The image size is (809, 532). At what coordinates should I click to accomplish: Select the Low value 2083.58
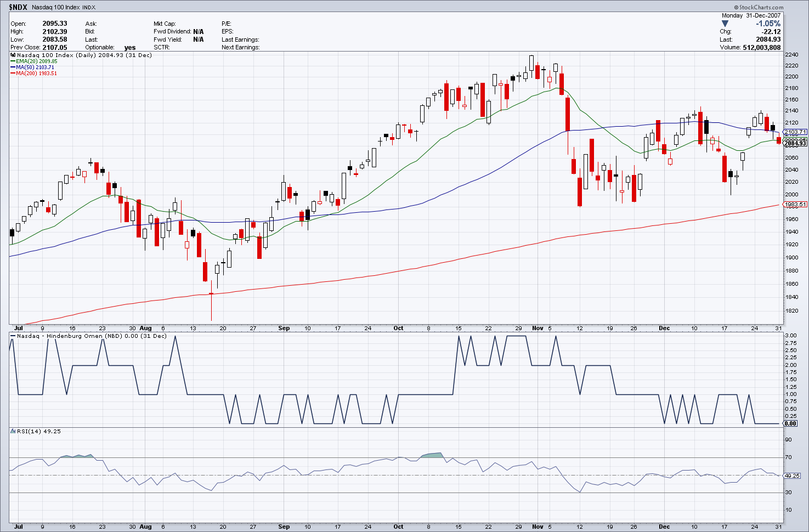[x=55, y=39]
